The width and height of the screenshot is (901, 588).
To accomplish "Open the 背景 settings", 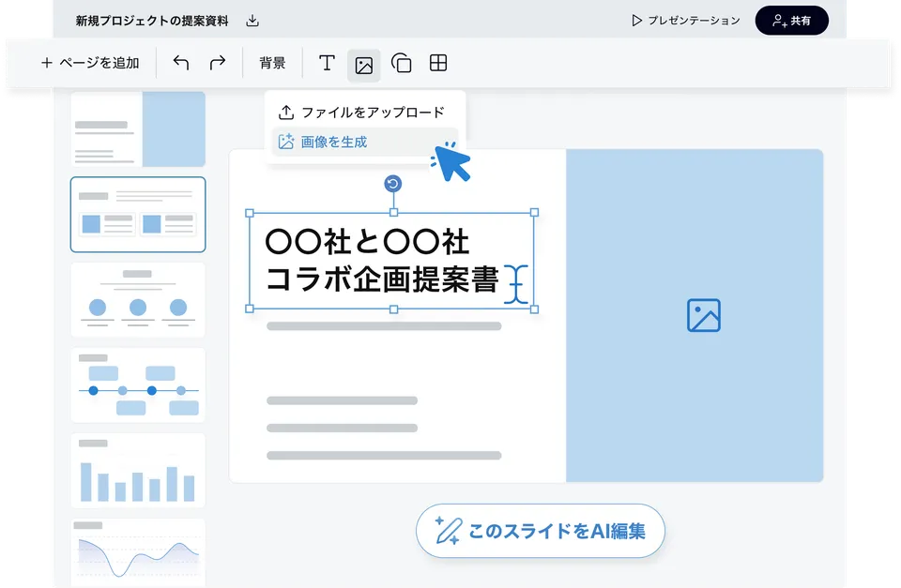I will coord(272,63).
